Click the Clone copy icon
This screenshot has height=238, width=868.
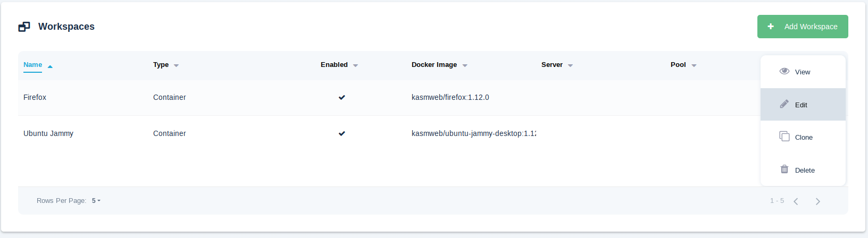pyautogui.click(x=784, y=137)
